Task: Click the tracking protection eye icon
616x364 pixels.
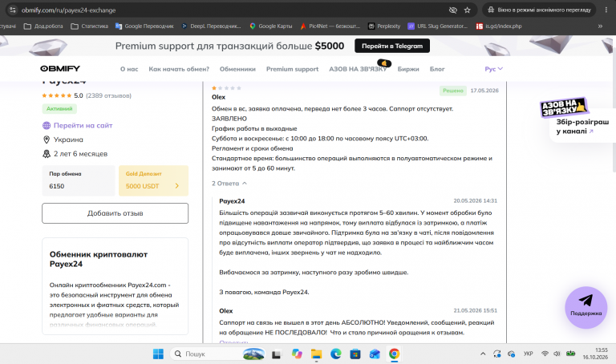Action: [453, 10]
